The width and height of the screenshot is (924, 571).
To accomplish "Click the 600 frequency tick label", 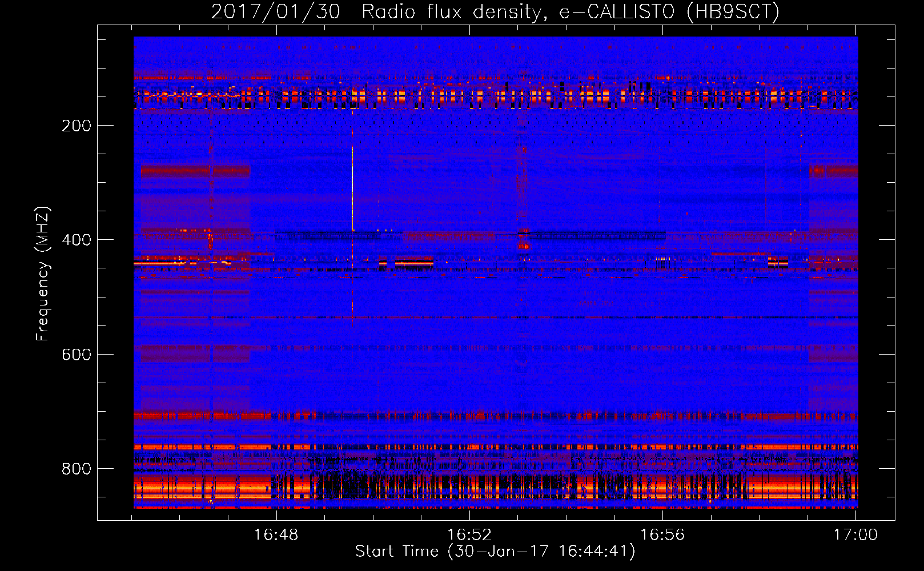I will pyautogui.click(x=77, y=355).
